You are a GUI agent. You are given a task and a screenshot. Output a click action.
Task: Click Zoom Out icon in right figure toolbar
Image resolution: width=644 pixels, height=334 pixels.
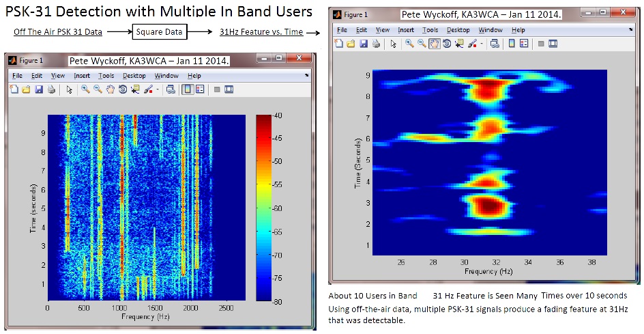(x=423, y=44)
